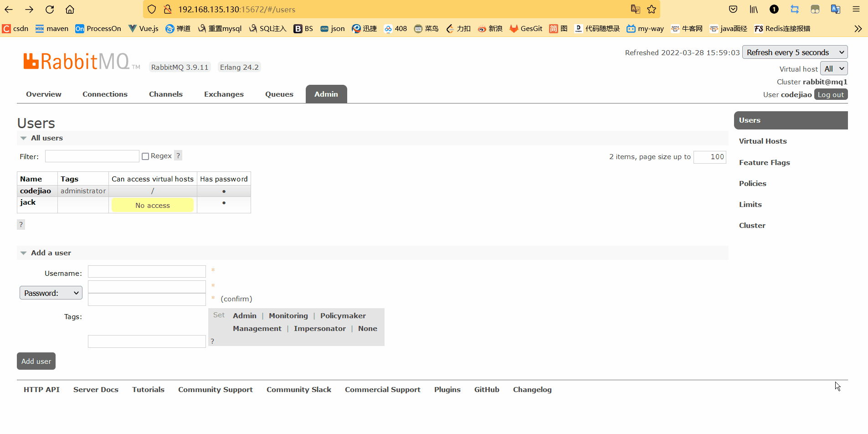Viewport: 868px width, 434px height.
Task: Switch to the Channels tab
Action: pos(166,94)
